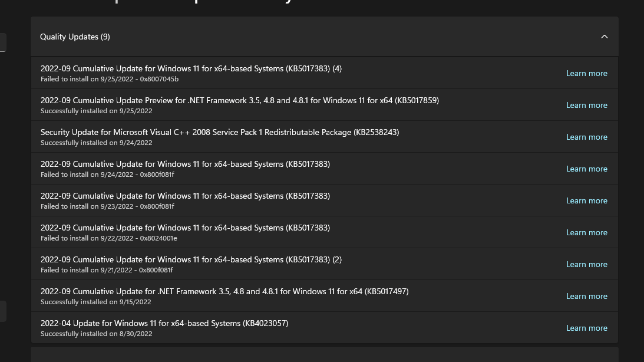
Task: Click 'Successfully installed on 9/25/2022' status
Action: (97, 111)
